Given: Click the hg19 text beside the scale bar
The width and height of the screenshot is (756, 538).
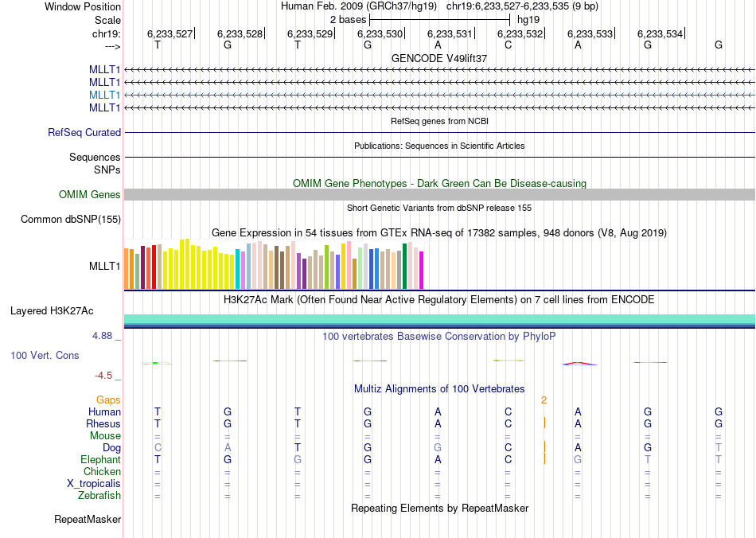Looking at the screenshot, I should coord(528,20).
